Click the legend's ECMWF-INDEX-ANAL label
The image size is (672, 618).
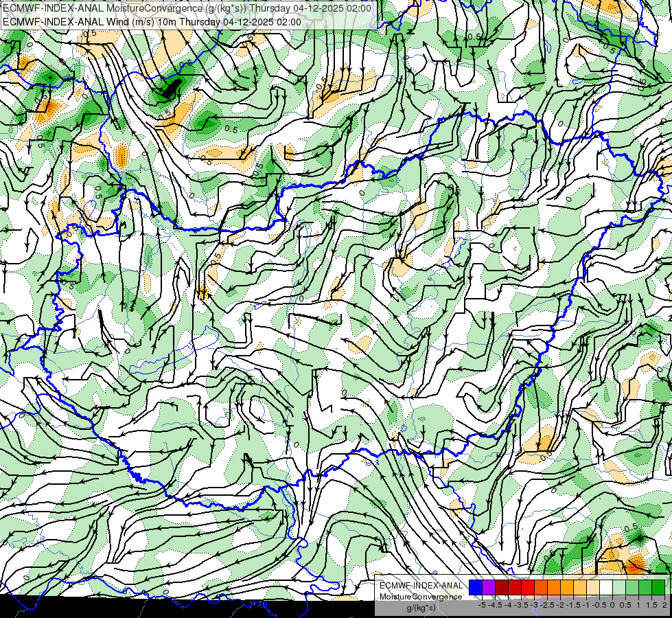[x=421, y=586]
